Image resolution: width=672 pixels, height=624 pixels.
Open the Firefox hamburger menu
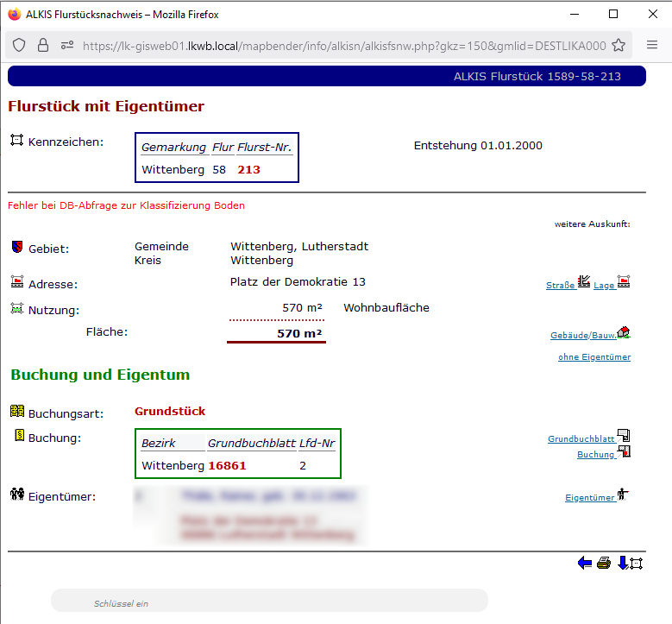(652, 46)
